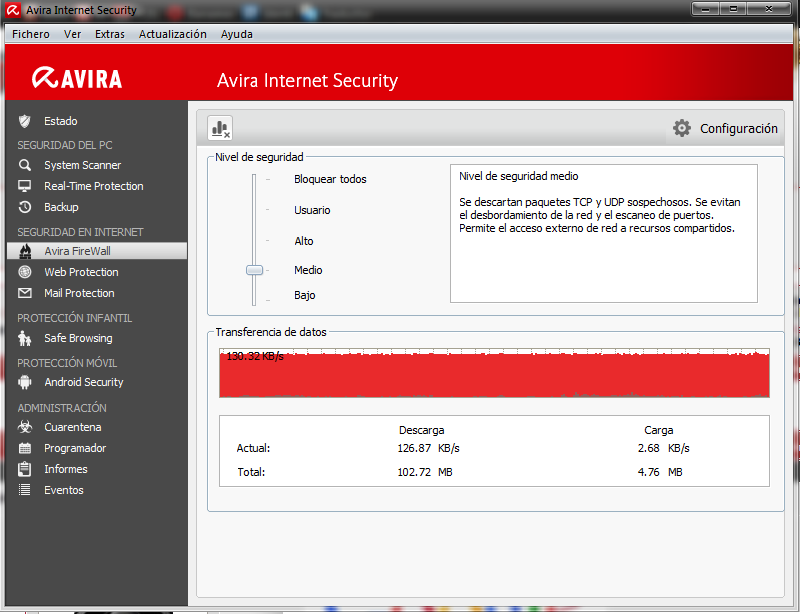800x614 pixels.
Task: Set security level to Bloquear todos
Action: 330,179
